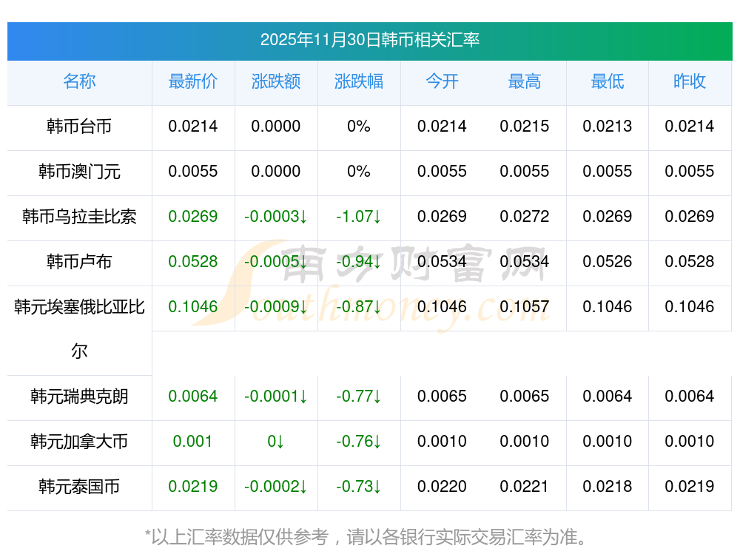Select the 韩元瑞典克朗 currency pair

(79, 397)
